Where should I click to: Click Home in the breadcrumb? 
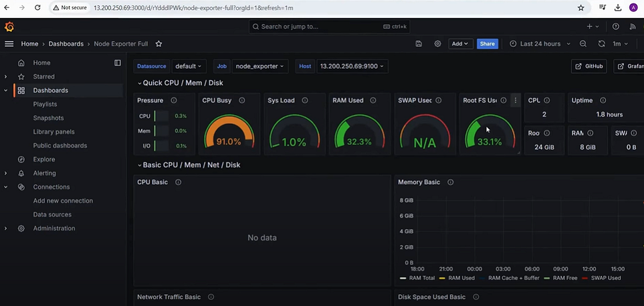(29, 44)
